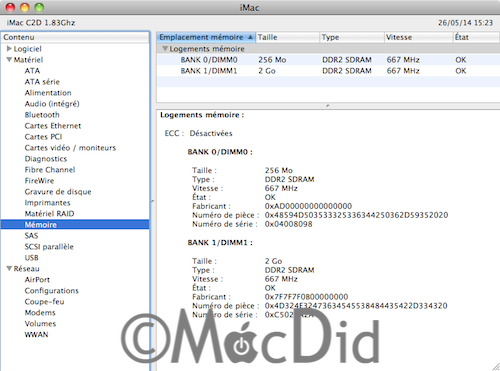
Task: Select Imprimantes in the sidebar
Action: [x=47, y=203]
